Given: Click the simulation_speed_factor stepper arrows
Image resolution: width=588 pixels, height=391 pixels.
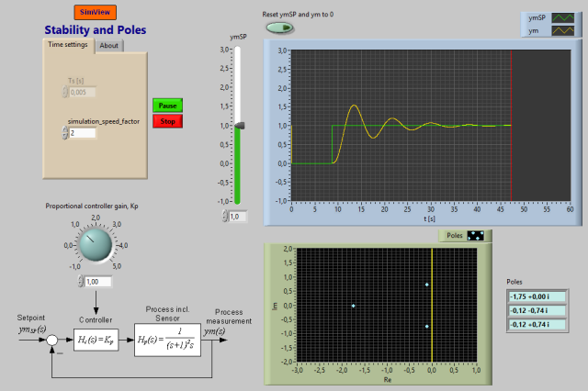Looking at the screenshot, I should [x=64, y=133].
